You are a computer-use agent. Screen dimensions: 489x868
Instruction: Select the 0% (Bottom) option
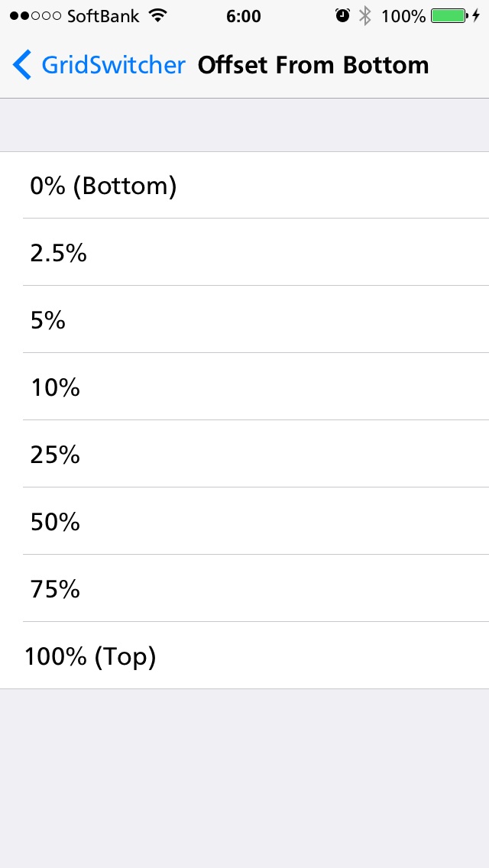(244, 186)
